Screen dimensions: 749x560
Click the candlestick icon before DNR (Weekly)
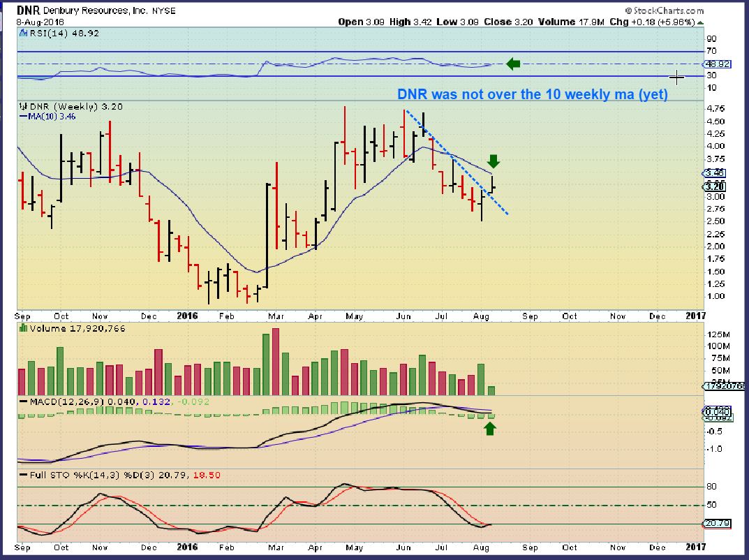click(23, 106)
